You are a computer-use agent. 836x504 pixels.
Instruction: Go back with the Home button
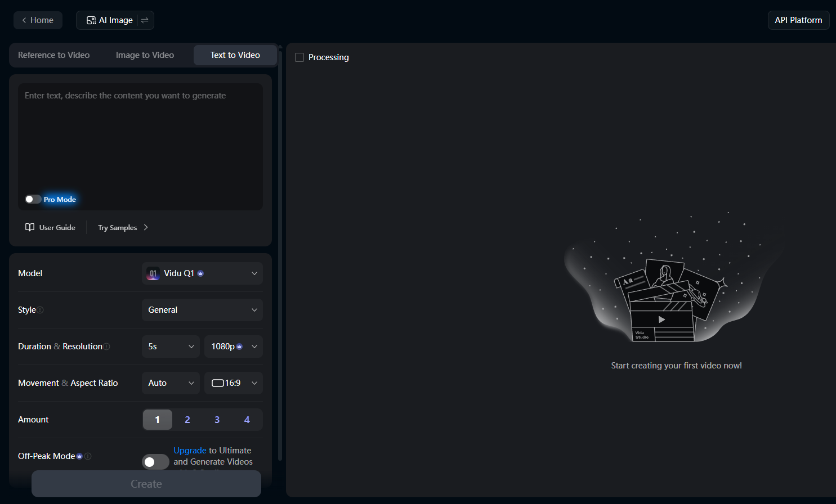[x=38, y=20]
